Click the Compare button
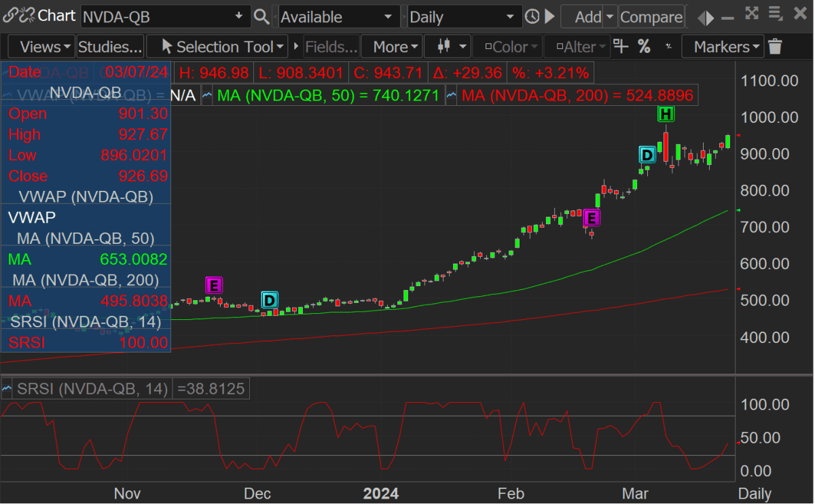The image size is (815, 504). [651, 16]
